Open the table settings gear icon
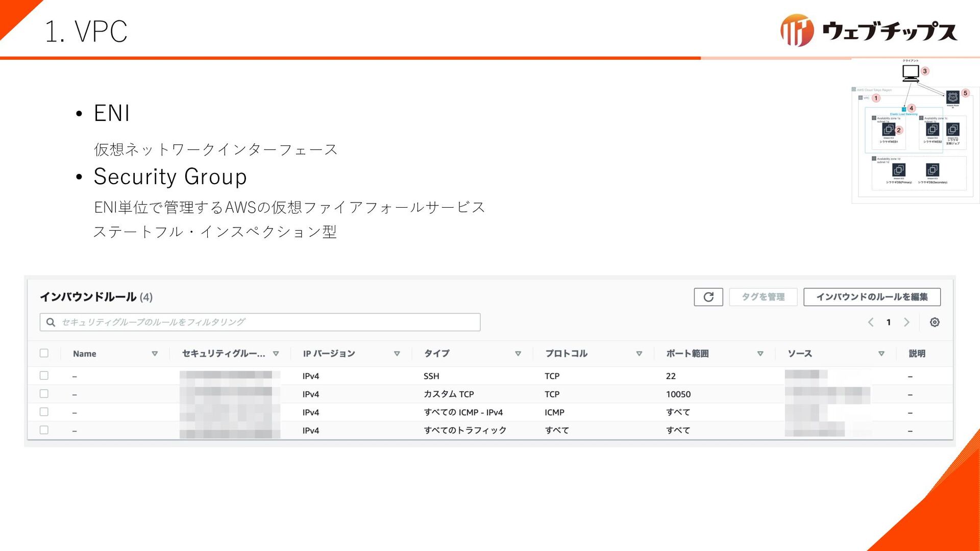Screen dimensions: 980x551 coord(935,322)
